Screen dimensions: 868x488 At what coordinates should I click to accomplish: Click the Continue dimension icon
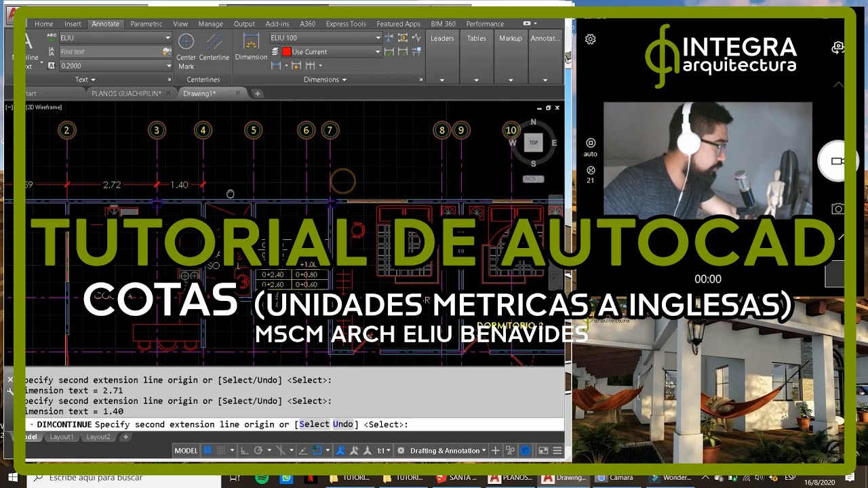click(x=310, y=65)
